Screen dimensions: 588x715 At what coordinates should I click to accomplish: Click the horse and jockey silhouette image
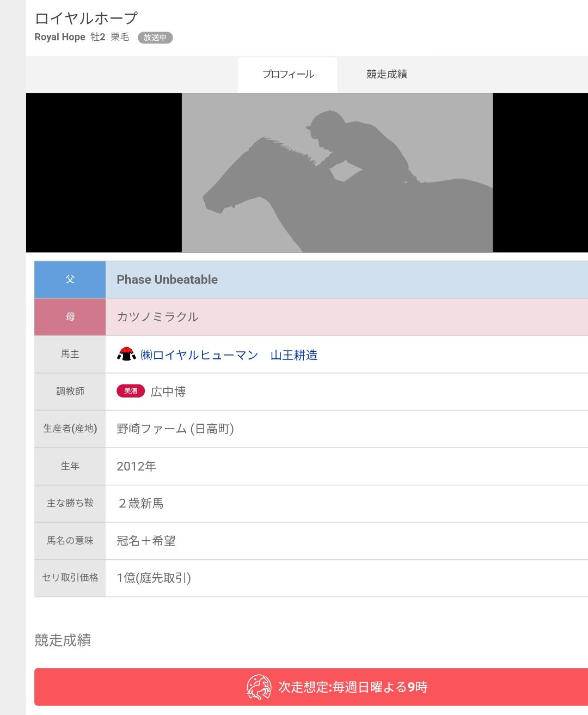[x=337, y=173]
